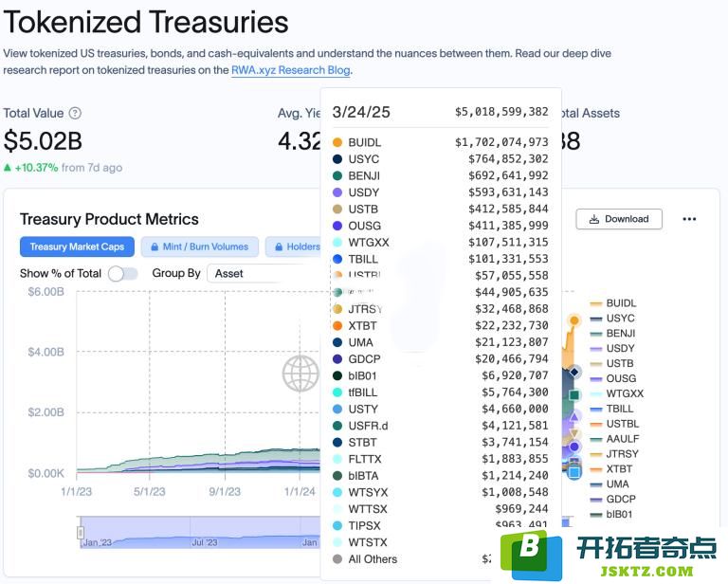Open the RWA.xyz Research Blog link
This screenshot has height=584, width=728.
pos(291,70)
